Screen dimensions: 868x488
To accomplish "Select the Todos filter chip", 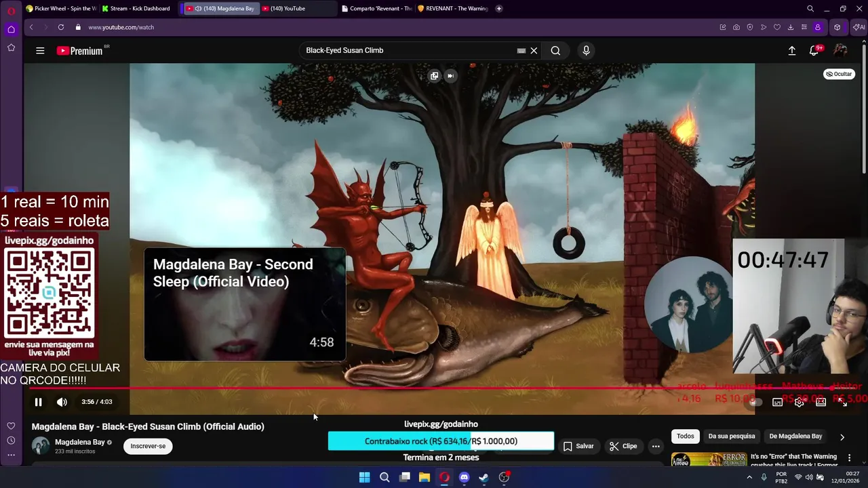I will point(686,436).
